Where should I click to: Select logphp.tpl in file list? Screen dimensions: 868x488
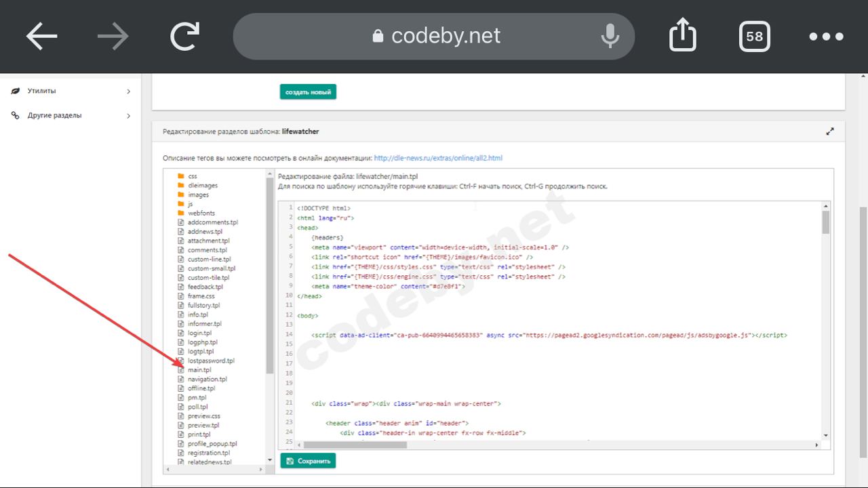203,342
